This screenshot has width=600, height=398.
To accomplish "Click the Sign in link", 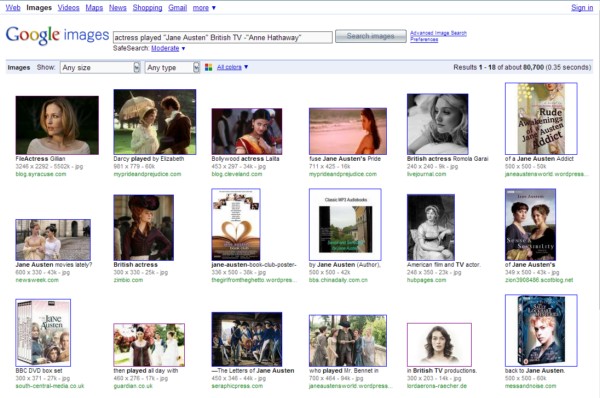I will coord(582,8).
